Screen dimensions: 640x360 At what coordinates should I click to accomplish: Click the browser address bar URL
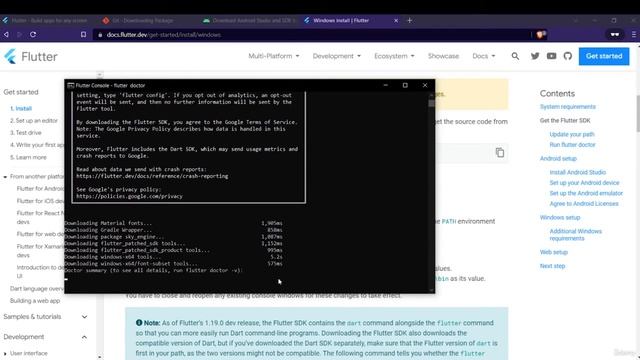tap(164, 35)
